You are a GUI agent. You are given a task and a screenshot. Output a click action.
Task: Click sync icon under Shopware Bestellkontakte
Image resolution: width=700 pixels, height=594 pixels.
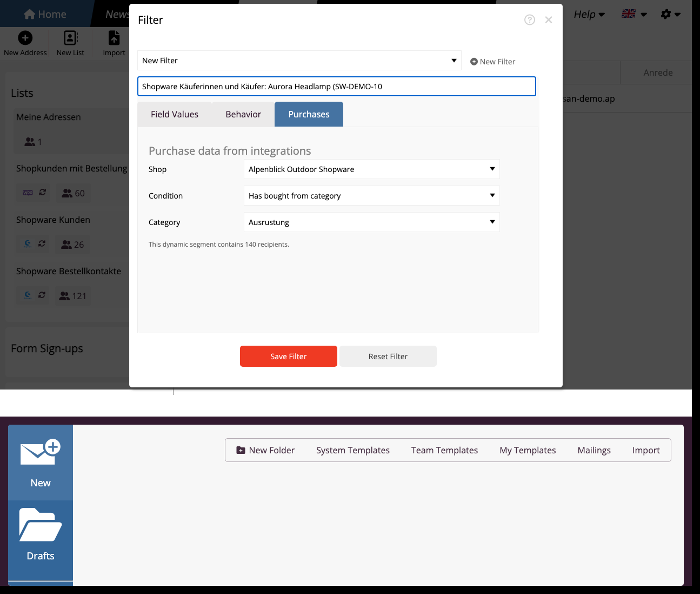pos(42,295)
